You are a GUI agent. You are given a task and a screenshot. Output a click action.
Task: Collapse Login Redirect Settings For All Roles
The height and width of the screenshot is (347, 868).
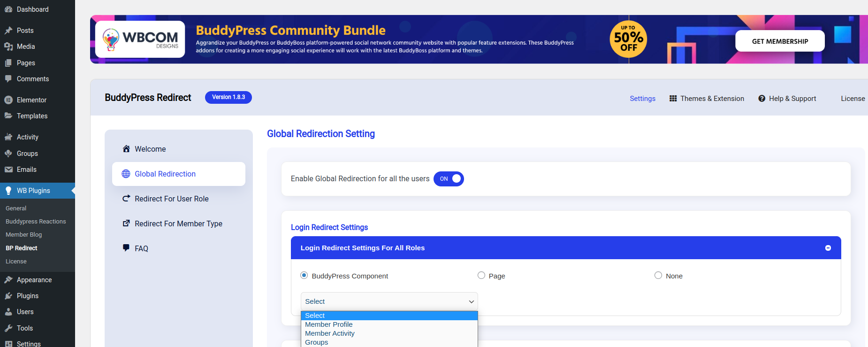828,248
